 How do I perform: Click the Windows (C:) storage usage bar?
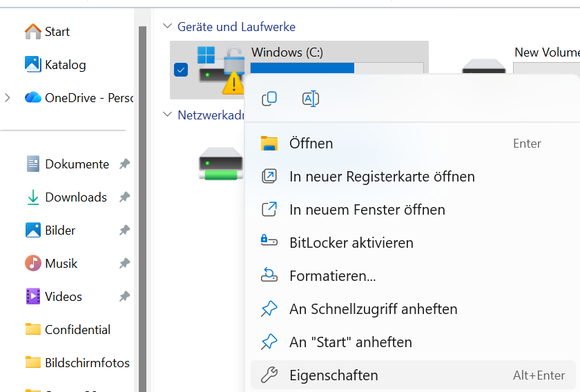336,68
